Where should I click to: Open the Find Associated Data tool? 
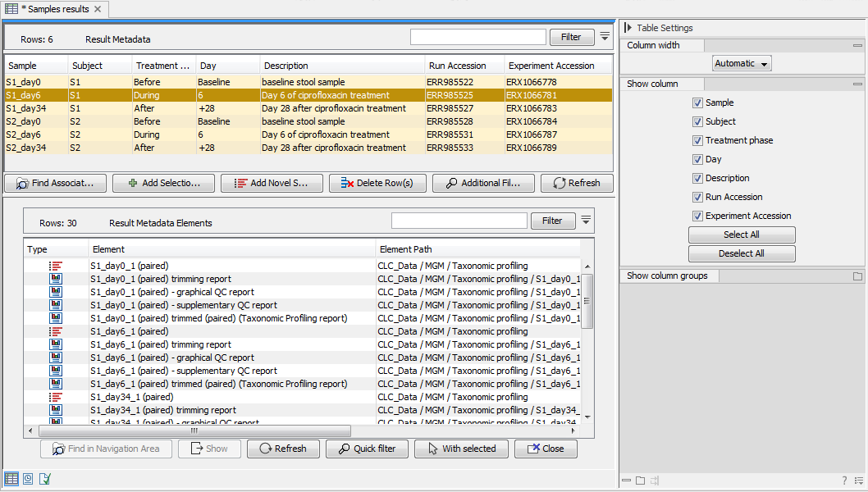[x=55, y=183]
